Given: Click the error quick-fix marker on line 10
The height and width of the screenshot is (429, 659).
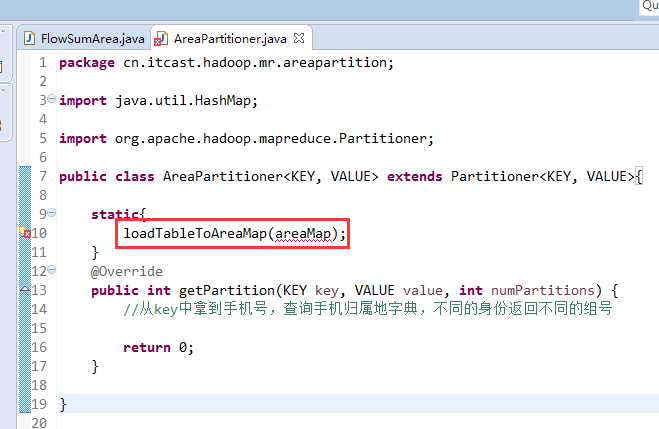Looking at the screenshot, I should click(25, 232).
